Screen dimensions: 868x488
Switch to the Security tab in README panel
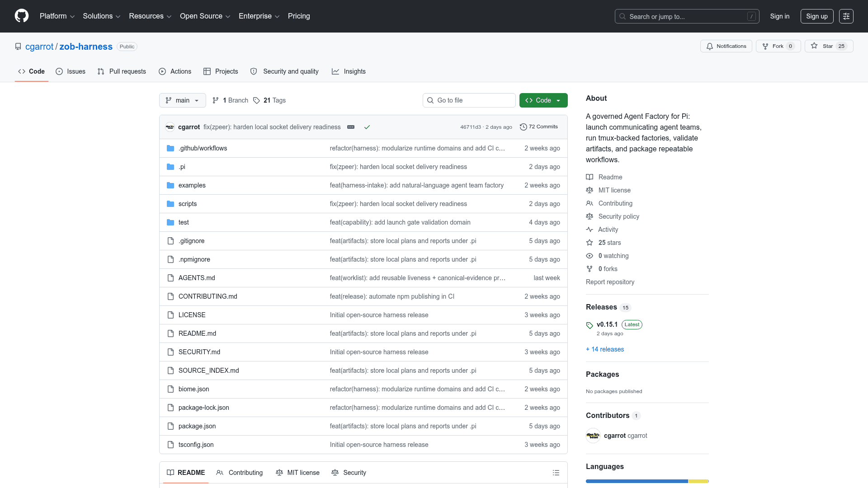[349, 473]
